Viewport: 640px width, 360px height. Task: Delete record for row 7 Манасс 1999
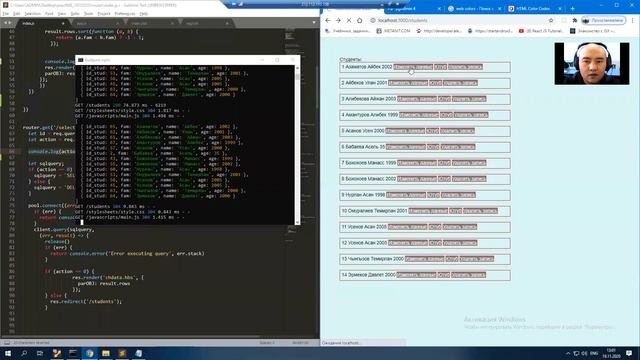pos(469,163)
